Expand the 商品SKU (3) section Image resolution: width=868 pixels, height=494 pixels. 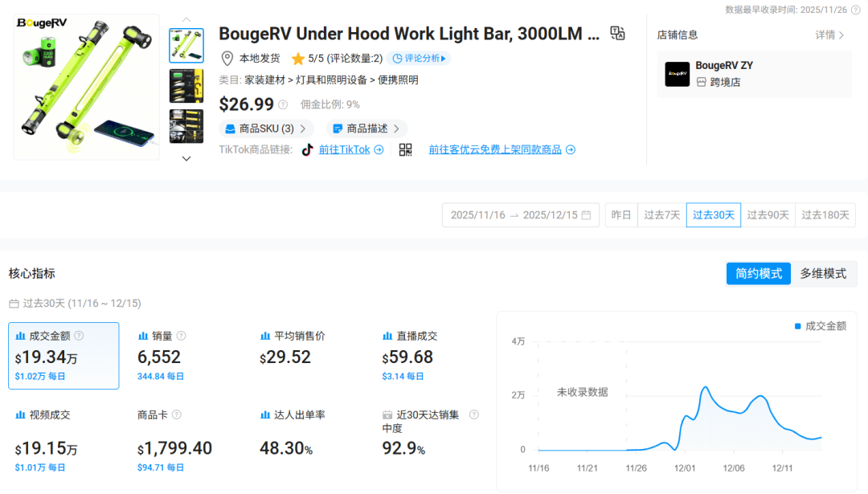pos(265,129)
